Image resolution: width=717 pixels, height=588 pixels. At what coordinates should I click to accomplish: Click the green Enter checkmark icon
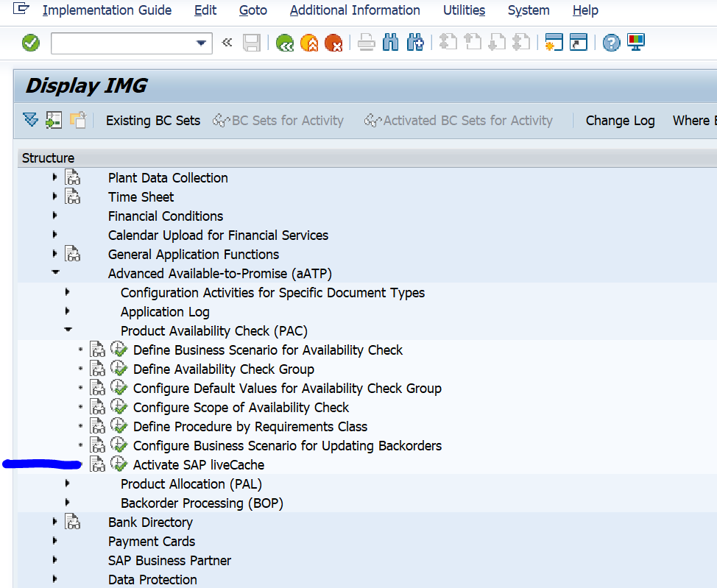click(31, 43)
